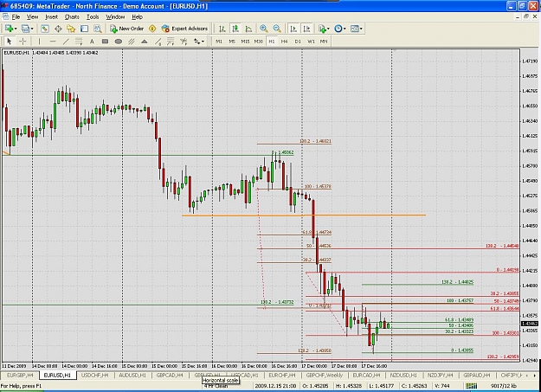541x392 pixels.
Task: Select the trendline drawing tool
Action: 66,42
